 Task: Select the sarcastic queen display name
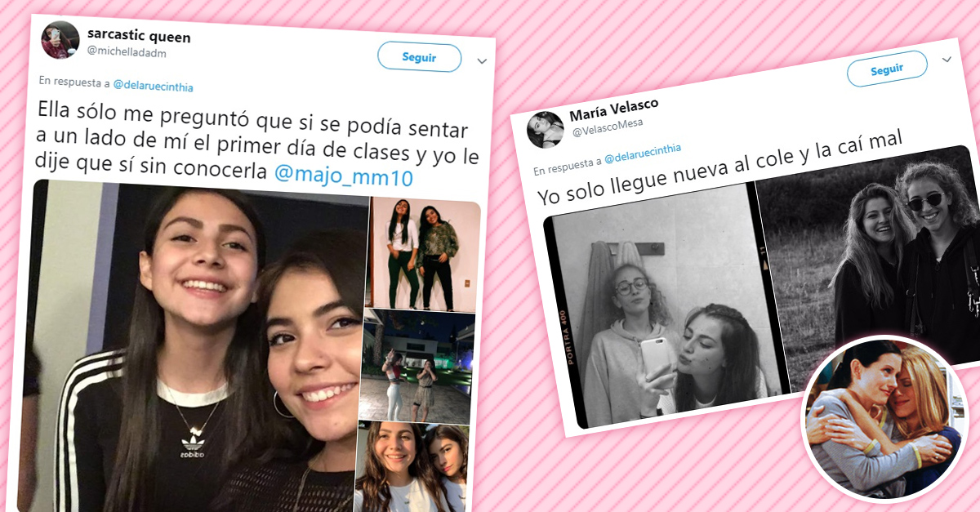(139, 37)
